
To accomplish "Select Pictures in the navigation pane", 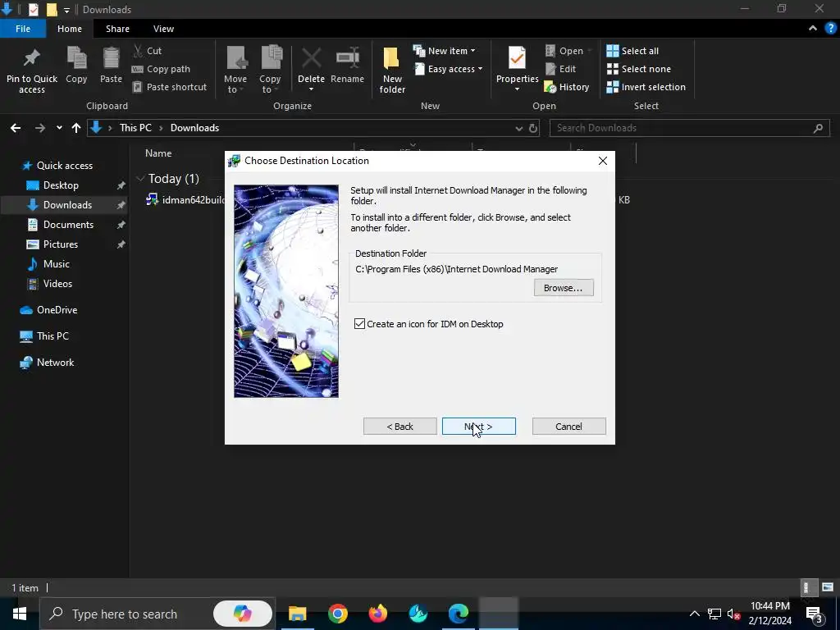I will click(61, 244).
